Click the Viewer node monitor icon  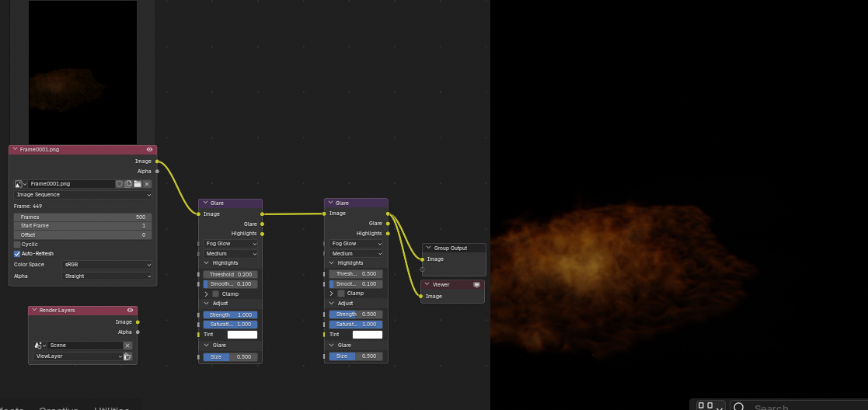(476, 284)
